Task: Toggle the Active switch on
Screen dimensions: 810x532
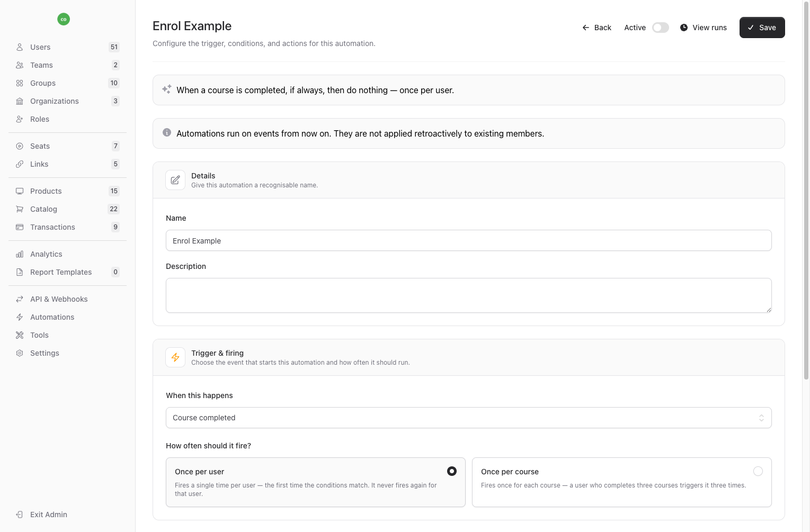Action: (661, 28)
